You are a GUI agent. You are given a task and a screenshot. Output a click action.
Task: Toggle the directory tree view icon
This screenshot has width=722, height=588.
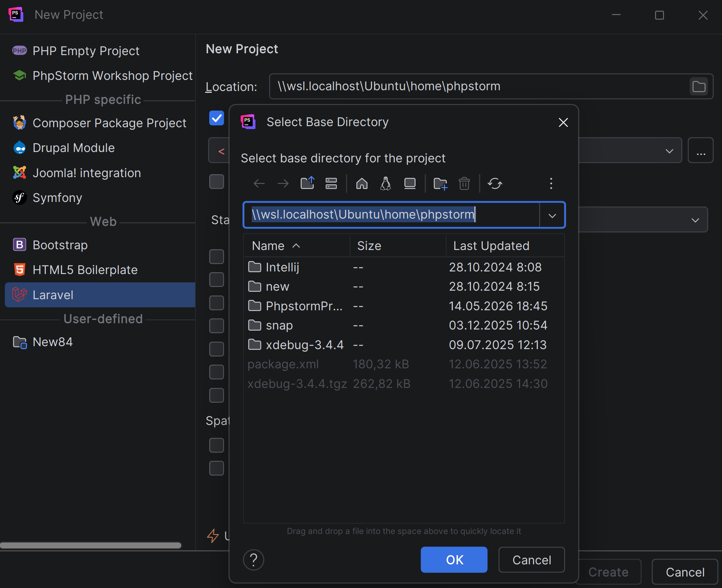pyautogui.click(x=331, y=183)
